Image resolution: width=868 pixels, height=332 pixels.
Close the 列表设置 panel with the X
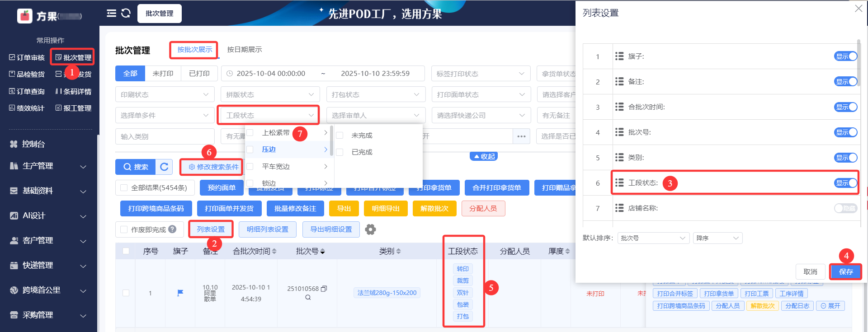tap(859, 9)
